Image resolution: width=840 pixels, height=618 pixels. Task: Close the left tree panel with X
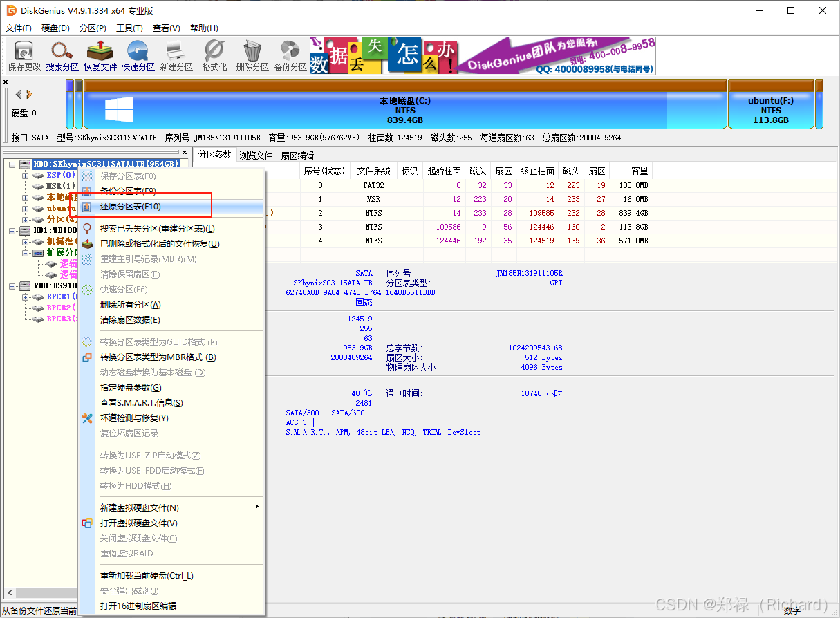pos(184,153)
